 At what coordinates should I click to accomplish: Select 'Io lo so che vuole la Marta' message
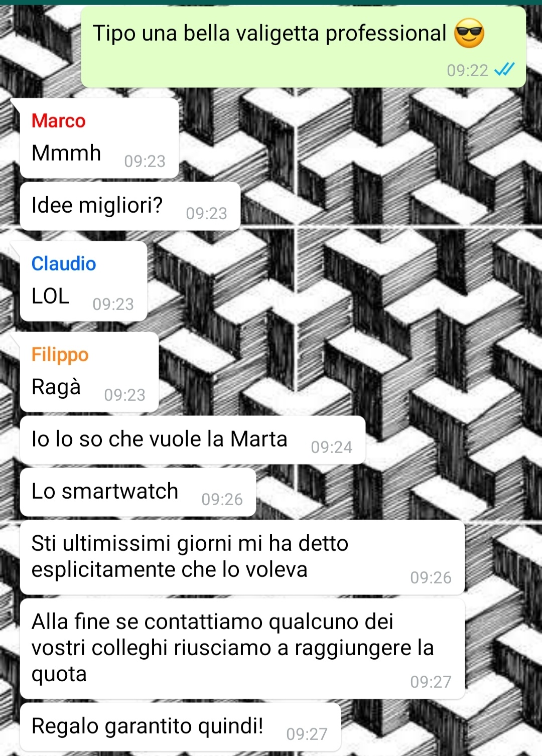pos(193,440)
